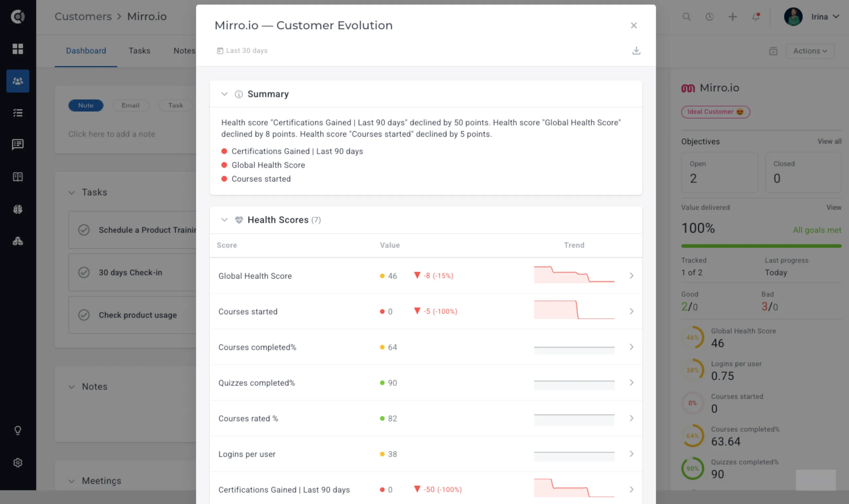Download the Customer Evolution report
Screen dimensions: 849x504
click(x=636, y=51)
